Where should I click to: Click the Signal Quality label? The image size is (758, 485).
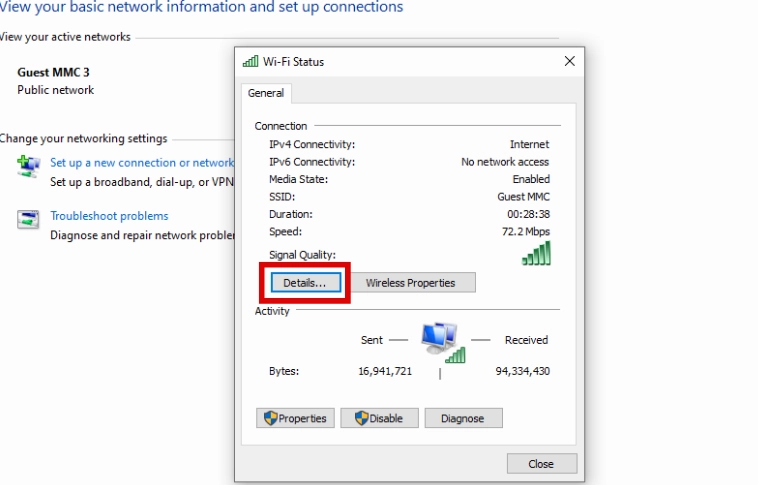(302, 255)
